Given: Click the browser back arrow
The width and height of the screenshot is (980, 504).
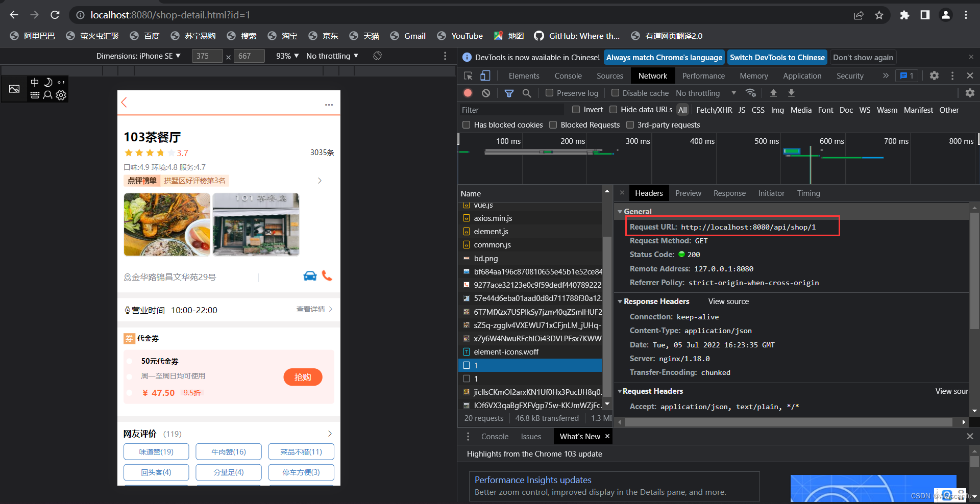Looking at the screenshot, I should (x=14, y=15).
